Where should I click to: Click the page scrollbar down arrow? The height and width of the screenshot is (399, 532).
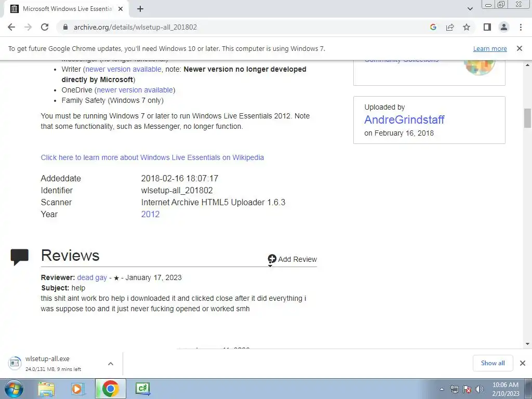pos(527,344)
